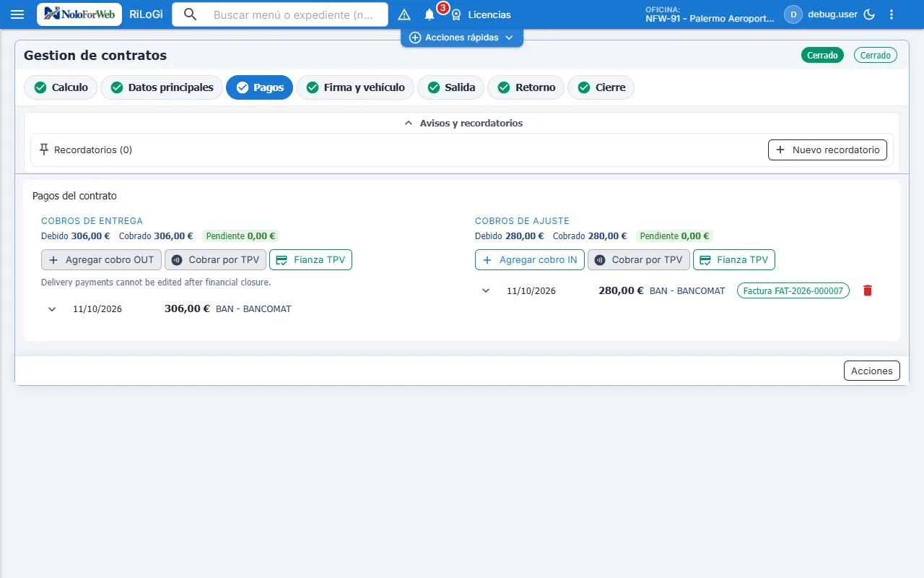Click the debug.user avatar
924x578 pixels.
tap(793, 14)
